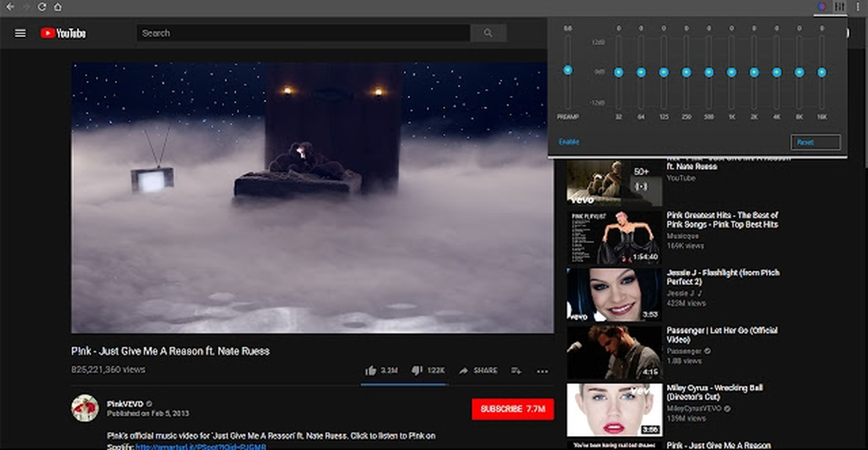Go back with the browser back arrow
868x450 pixels.
click(10, 7)
